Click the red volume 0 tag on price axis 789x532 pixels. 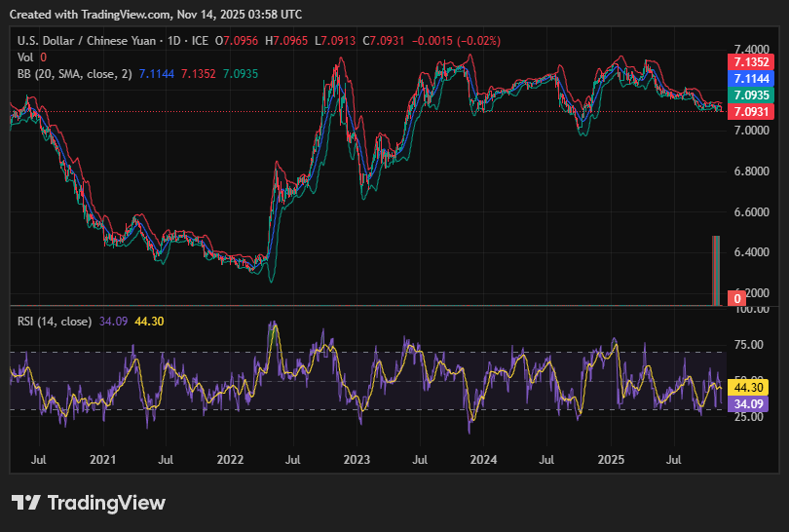[x=738, y=297]
